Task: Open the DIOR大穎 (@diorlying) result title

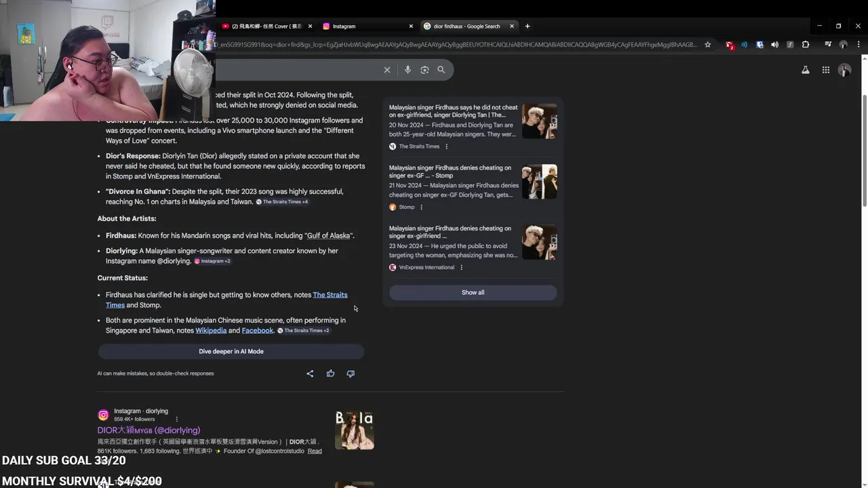Action: pyautogui.click(x=149, y=430)
